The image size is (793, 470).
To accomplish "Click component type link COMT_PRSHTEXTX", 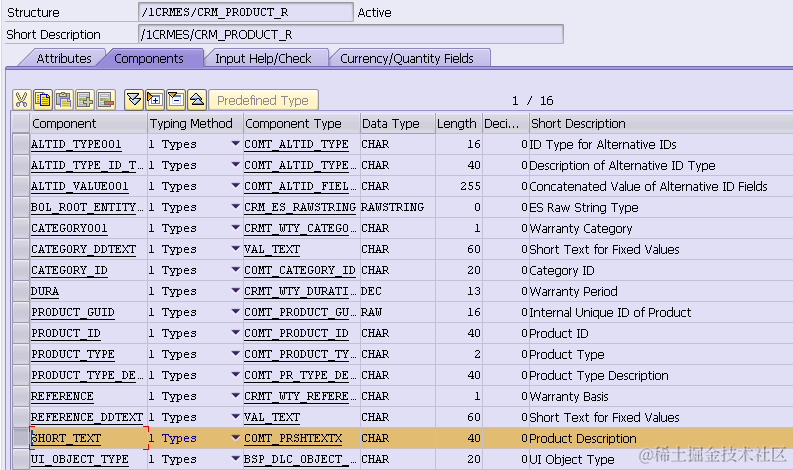I will click(x=293, y=438).
